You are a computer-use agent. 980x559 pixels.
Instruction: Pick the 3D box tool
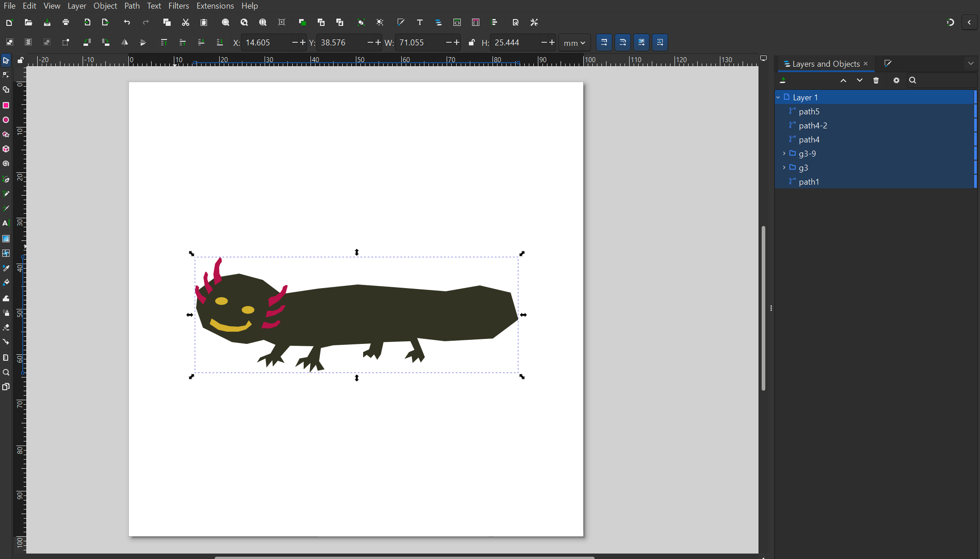click(x=6, y=149)
